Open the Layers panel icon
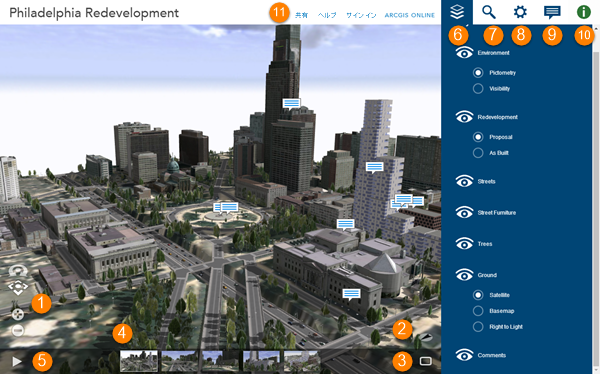This screenshot has width=600, height=374. pos(457,12)
